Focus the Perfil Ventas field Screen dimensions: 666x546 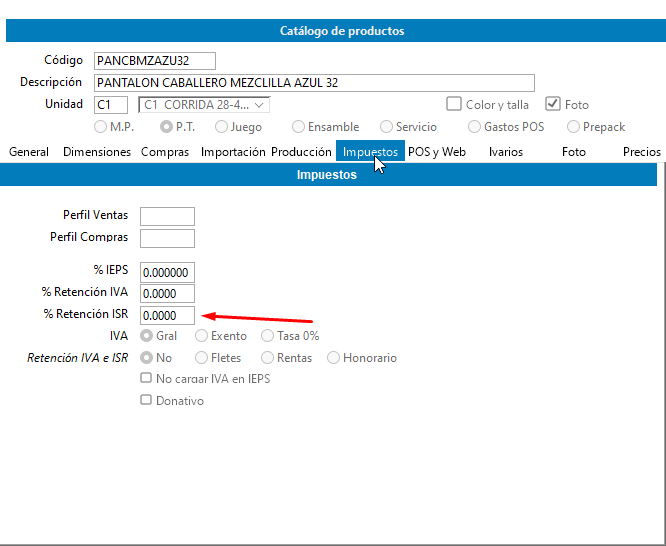pos(167,217)
